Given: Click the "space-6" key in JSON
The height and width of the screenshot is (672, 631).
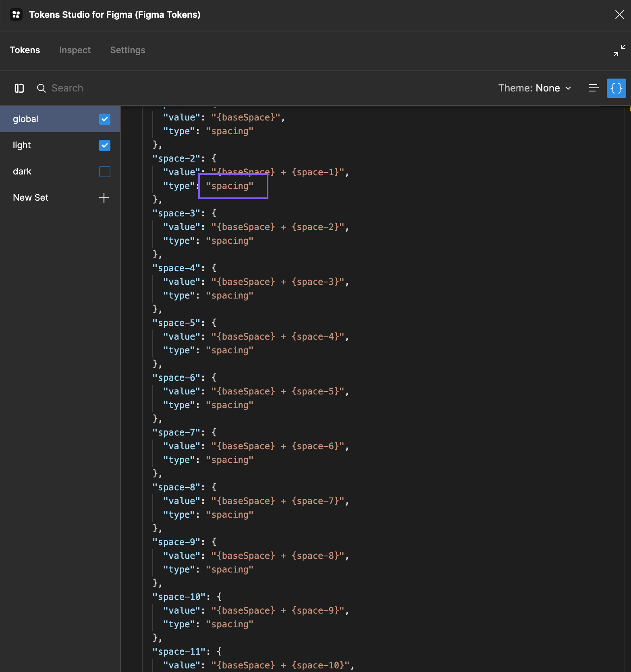Looking at the screenshot, I should [x=176, y=378].
